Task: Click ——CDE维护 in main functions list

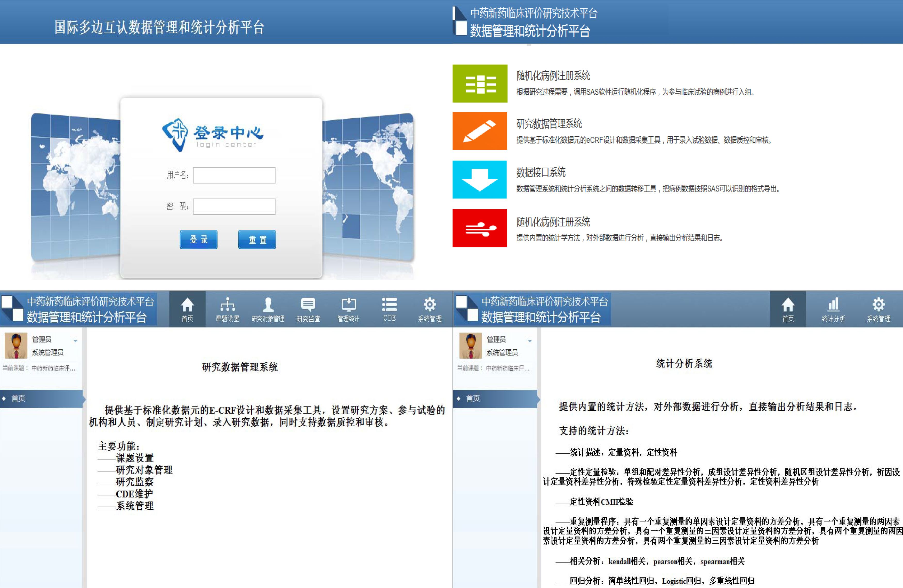Action: coord(125,494)
